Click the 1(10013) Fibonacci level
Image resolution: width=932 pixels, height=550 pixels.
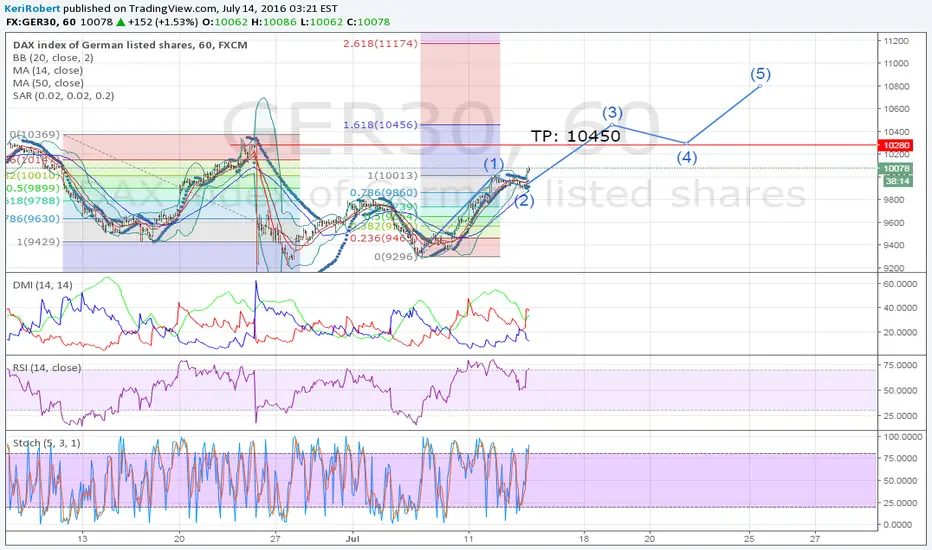[x=392, y=175]
